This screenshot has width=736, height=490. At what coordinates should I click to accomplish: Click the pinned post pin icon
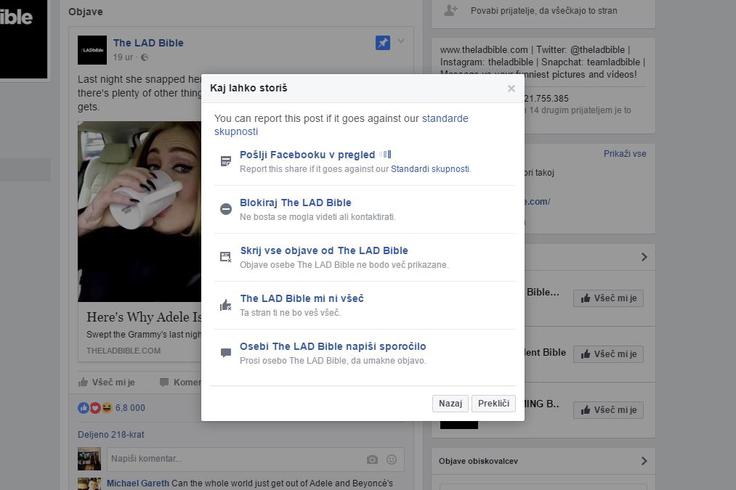coord(383,43)
